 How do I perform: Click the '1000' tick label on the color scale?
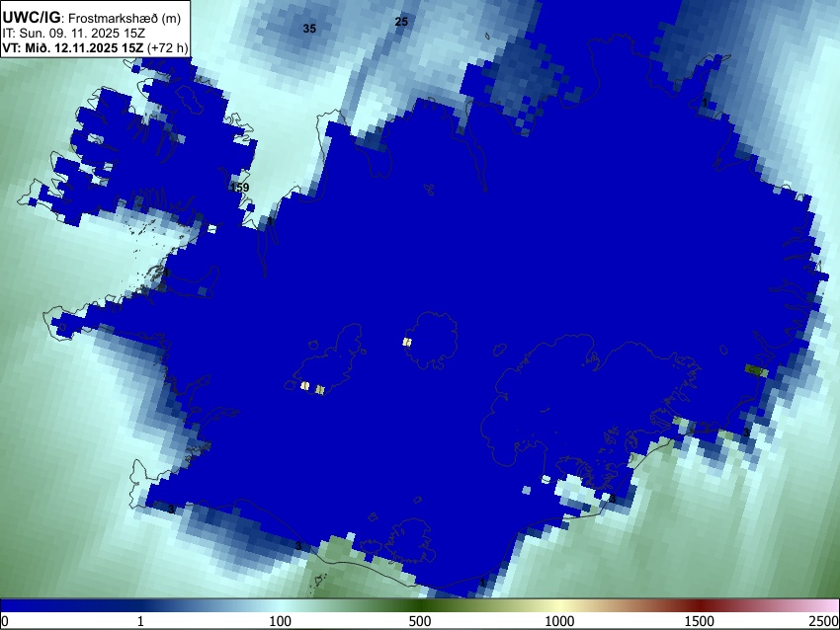[559, 621]
